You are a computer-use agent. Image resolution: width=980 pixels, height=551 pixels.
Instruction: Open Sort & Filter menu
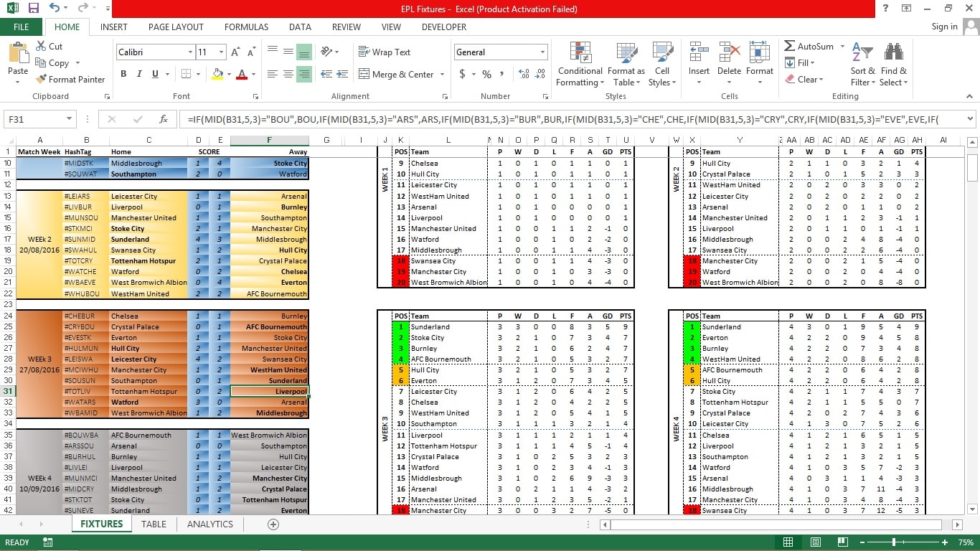pyautogui.click(x=862, y=65)
